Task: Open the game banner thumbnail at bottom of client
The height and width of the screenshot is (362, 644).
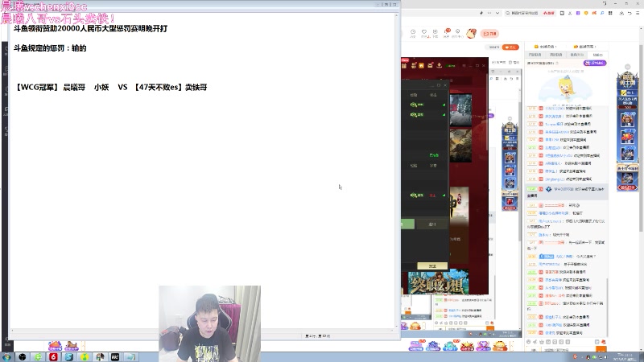Action: (x=438, y=283)
